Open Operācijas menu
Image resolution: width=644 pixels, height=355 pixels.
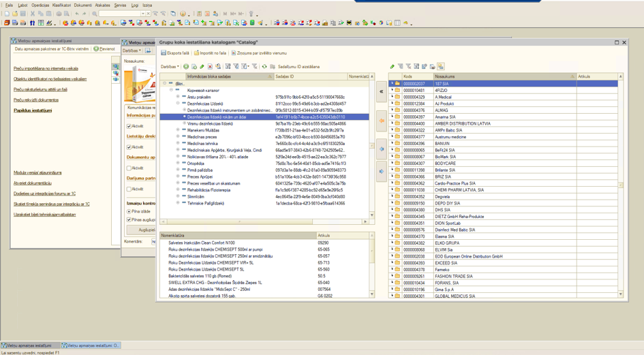pos(40,5)
